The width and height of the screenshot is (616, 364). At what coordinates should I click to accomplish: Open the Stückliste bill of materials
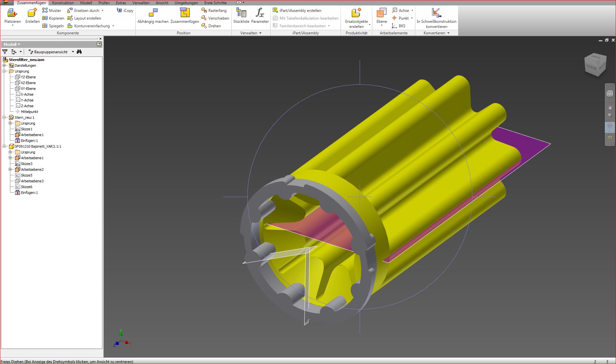pyautogui.click(x=241, y=13)
